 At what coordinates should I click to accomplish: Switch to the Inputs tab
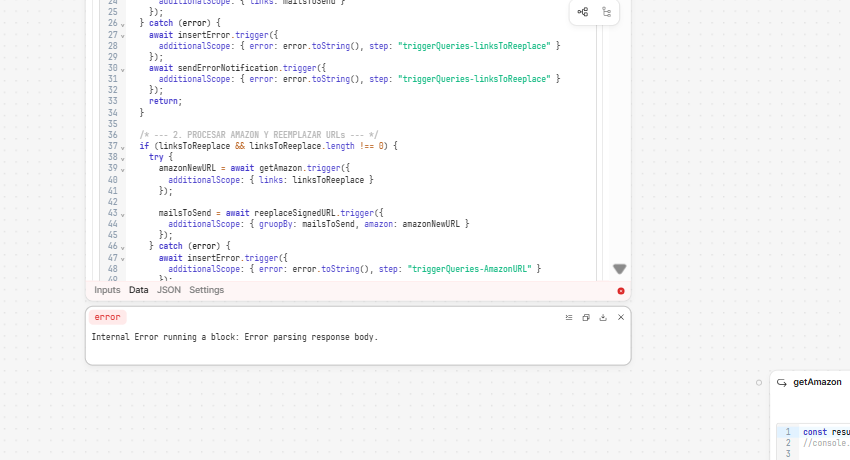click(x=107, y=290)
